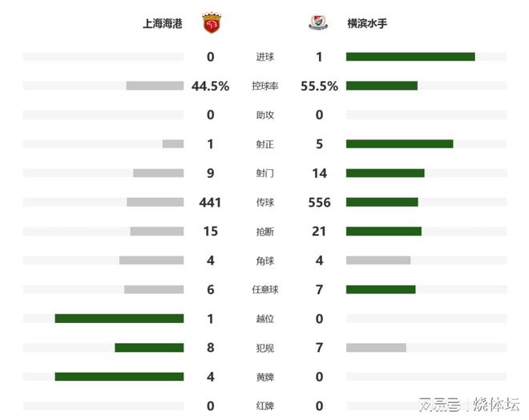529x420 pixels.
Task: Click Shanghai's green yellow-card bar
Action: [119, 377]
